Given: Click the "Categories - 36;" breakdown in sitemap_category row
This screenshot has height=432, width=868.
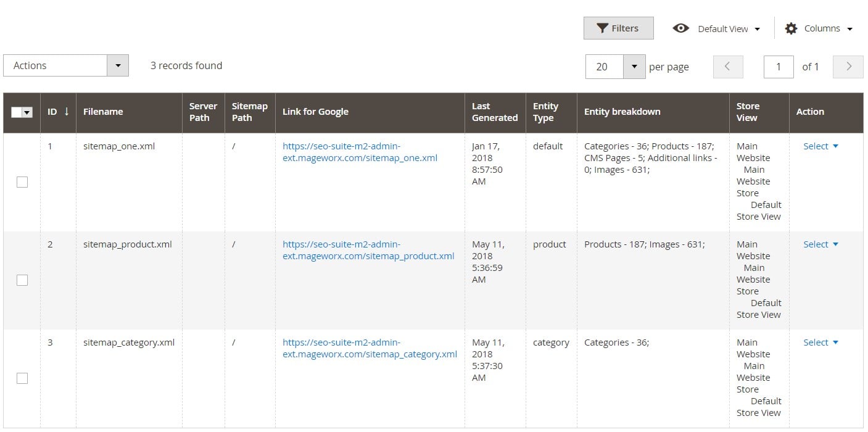Looking at the screenshot, I should click(616, 343).
